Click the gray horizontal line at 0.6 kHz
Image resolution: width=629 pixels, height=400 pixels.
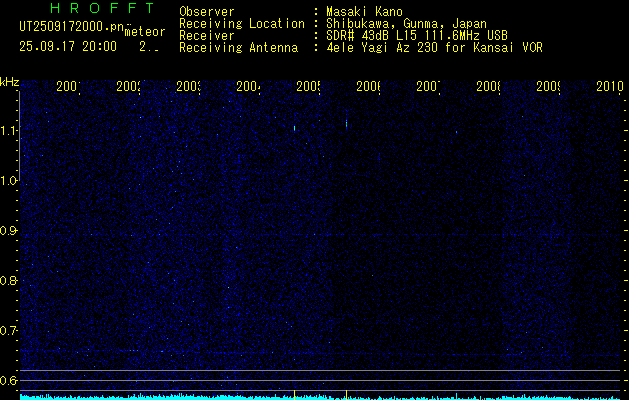click(320, 380)
